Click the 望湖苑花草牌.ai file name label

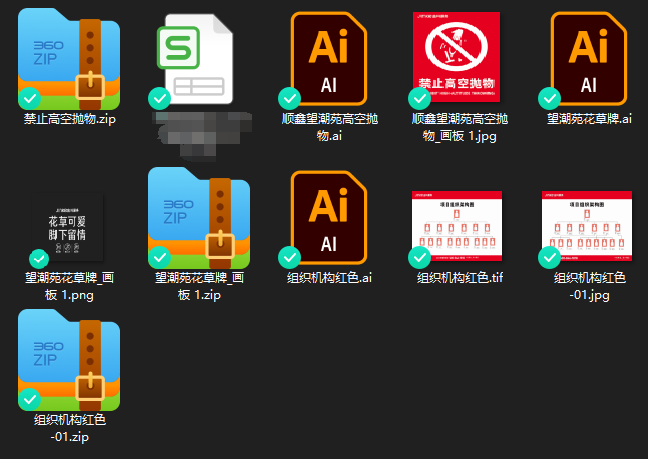tap(589, 120)
